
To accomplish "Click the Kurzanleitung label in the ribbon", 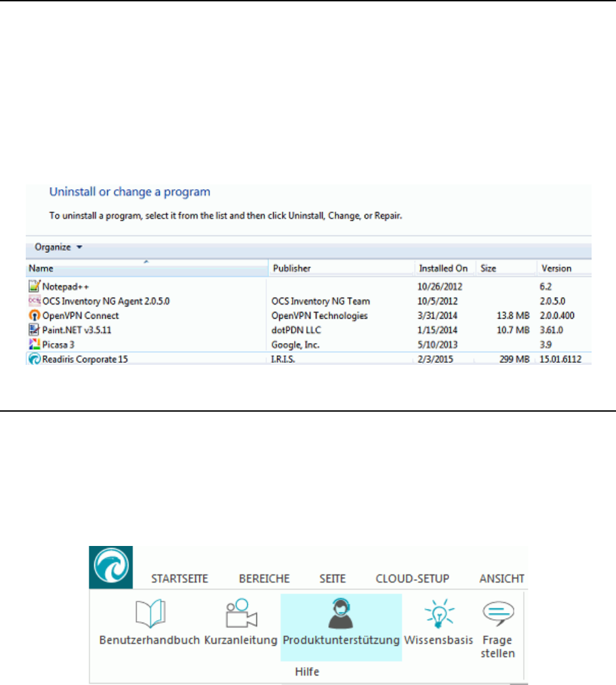I will 241,640.
